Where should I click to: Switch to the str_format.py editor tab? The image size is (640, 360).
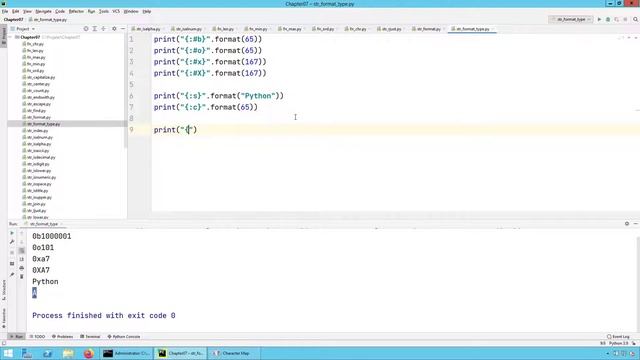(428, 29)
